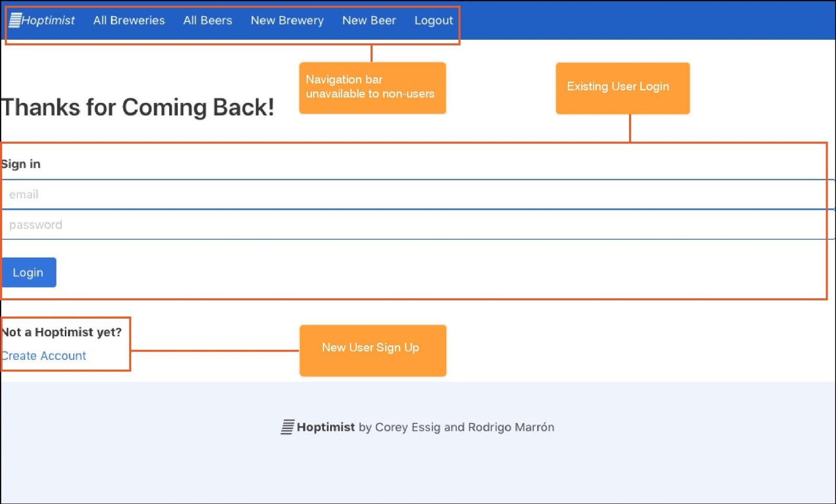
Task: Go to All Breweries page
Action: click(129, 20)
